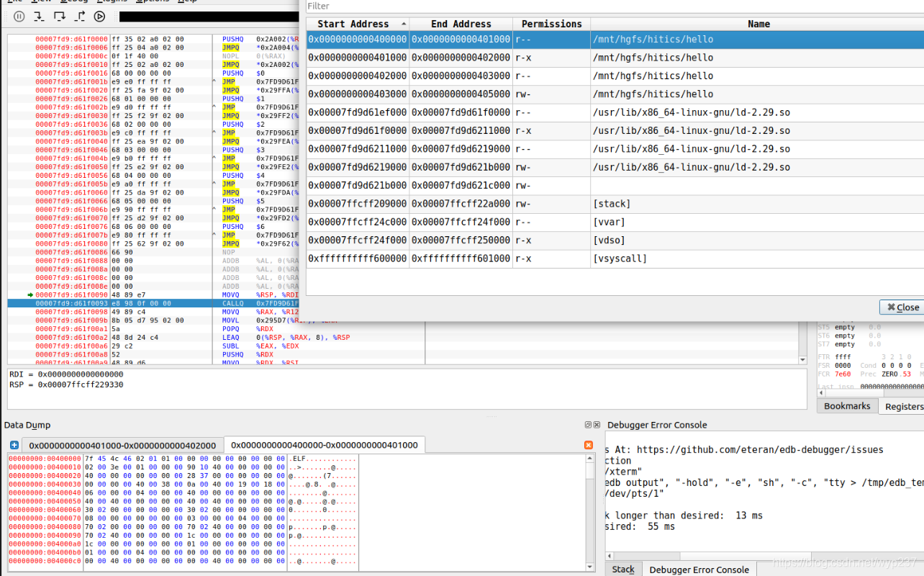Close the Memory Regions dialog
The image size is (924, 576).
(902, 307)
